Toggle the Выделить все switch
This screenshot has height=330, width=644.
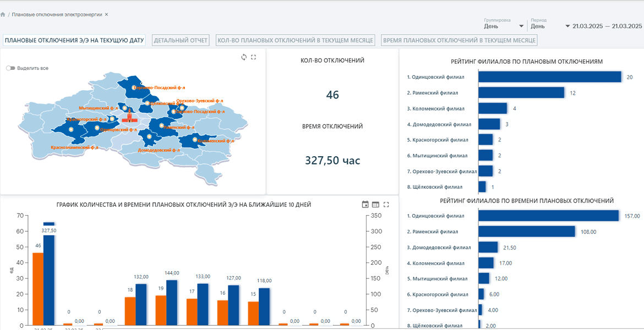pyautogui.click(x=10, y=68)
